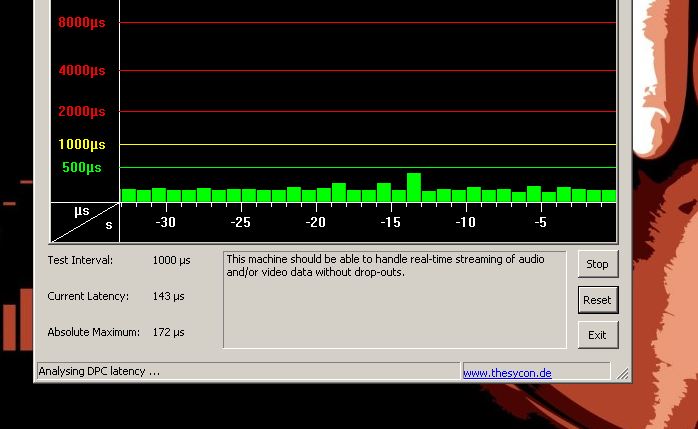
Task: Click the -10 time axis label
Action: 466,222
